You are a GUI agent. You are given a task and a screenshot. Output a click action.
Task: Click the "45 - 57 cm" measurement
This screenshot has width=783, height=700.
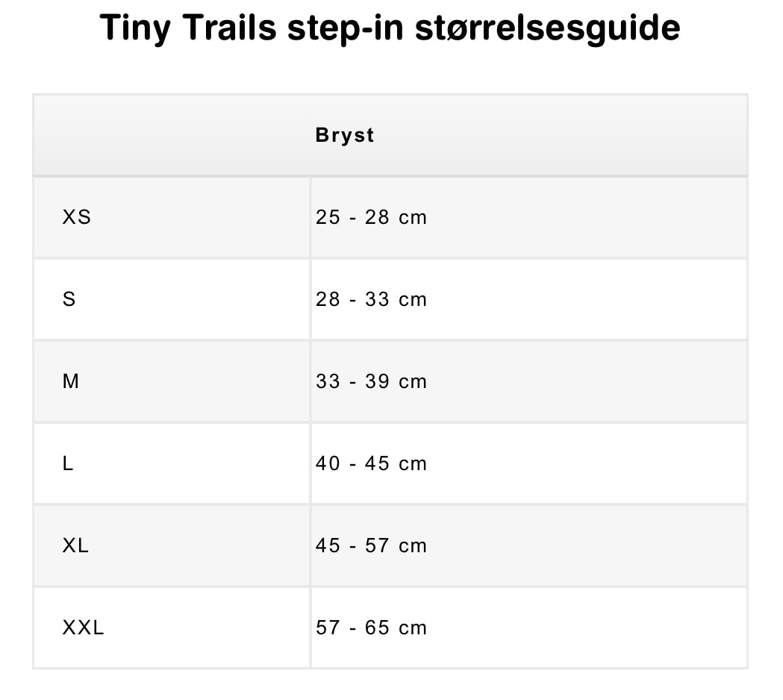pos(371,546)
